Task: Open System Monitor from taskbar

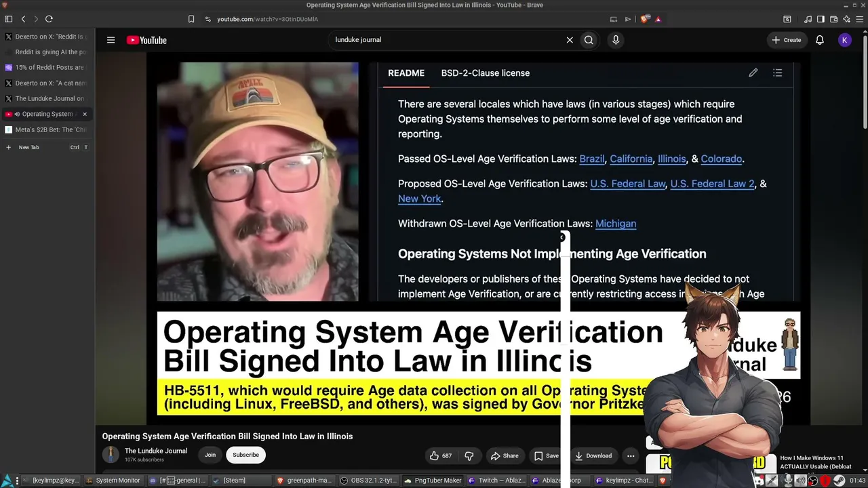Action: (x=113, y=481)
